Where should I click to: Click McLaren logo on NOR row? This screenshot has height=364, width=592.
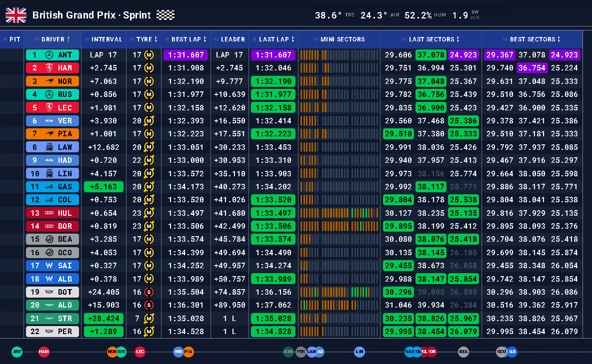[49, 81]
